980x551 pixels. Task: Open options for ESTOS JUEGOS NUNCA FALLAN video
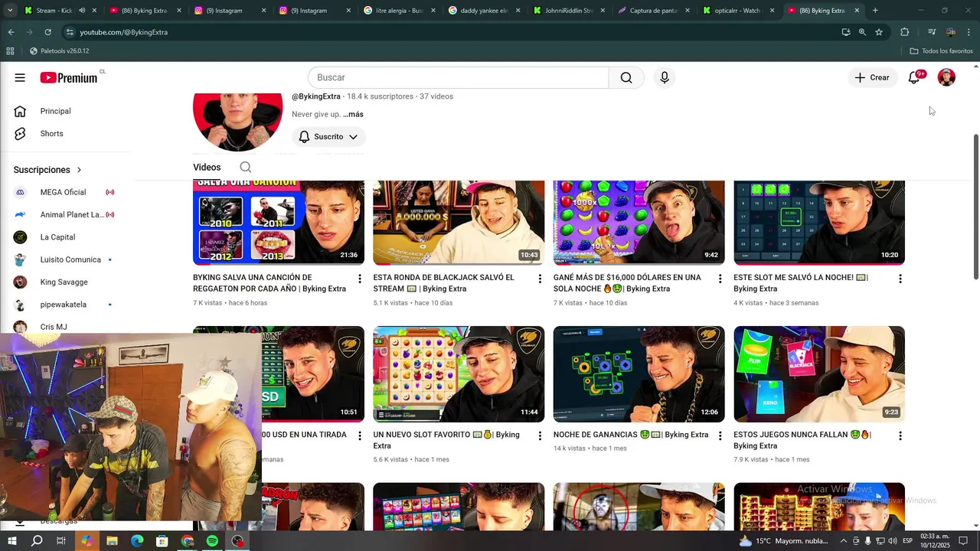[900, 435]
